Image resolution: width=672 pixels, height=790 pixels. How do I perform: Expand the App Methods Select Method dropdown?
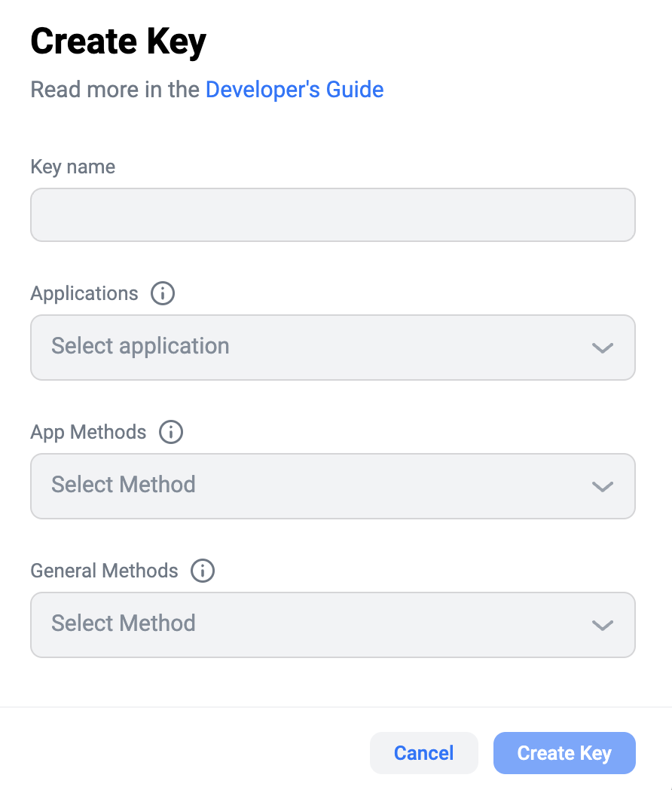tap(332, 486)
